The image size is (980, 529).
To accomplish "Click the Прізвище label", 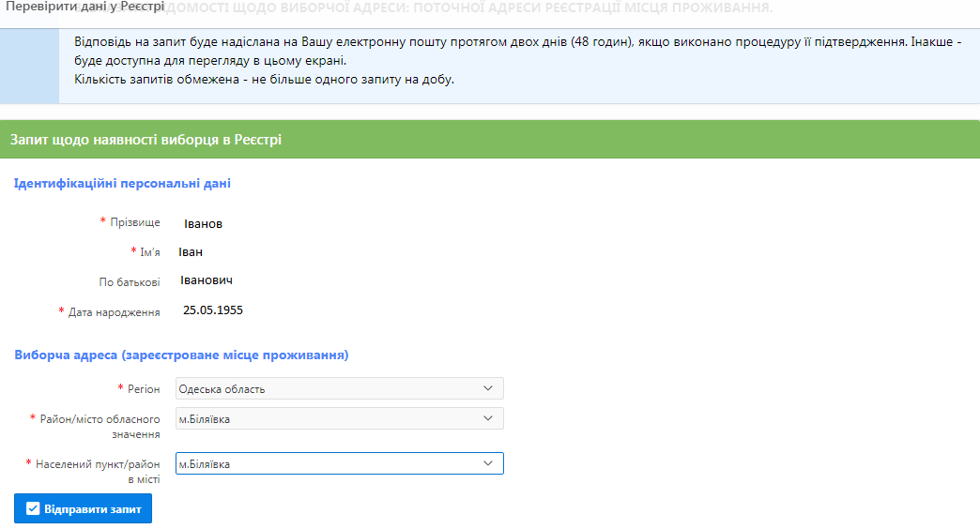I will pyautogui.click(x=135, y=222).
